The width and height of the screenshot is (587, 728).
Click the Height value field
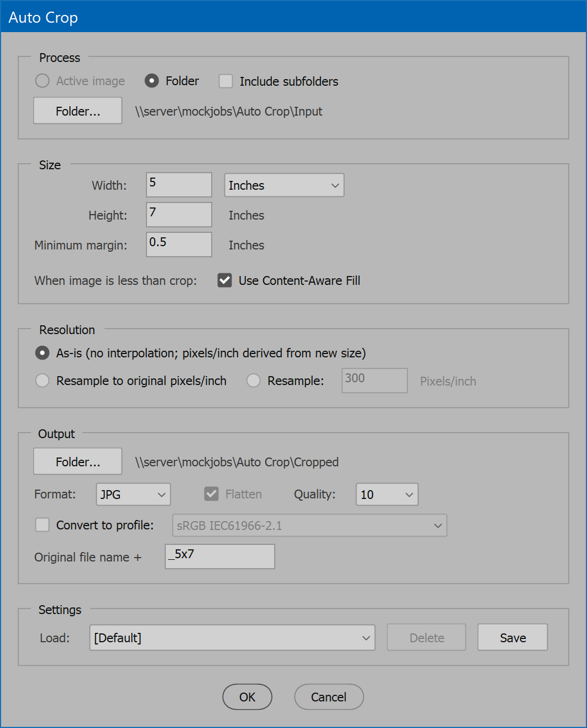[x=178, y=215]
